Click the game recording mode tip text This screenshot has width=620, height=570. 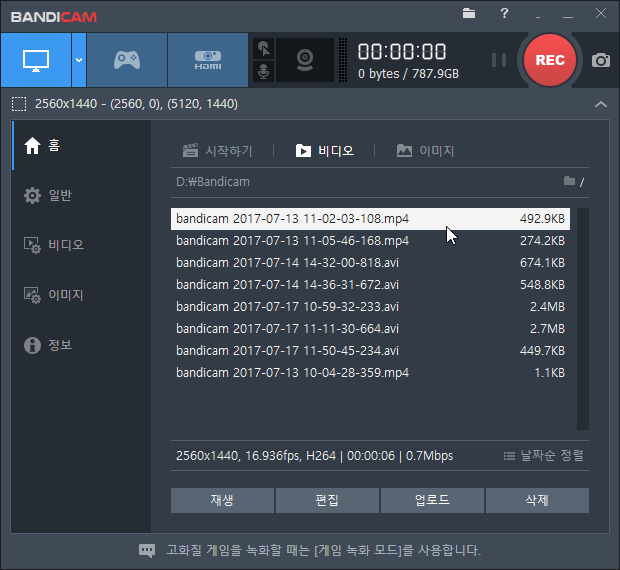[x=323, y=550]
